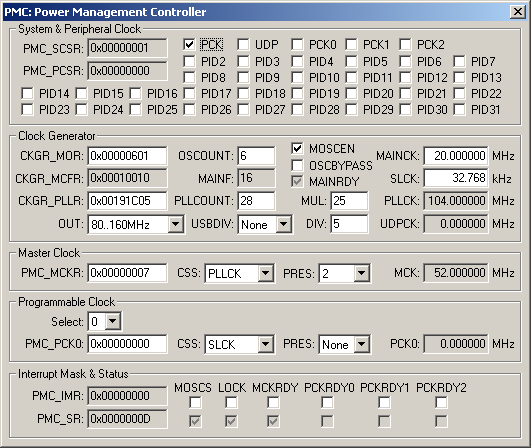Click the PMC_PCK0 register field
This screenshot has height=448, width=531.
pos(127,344)
